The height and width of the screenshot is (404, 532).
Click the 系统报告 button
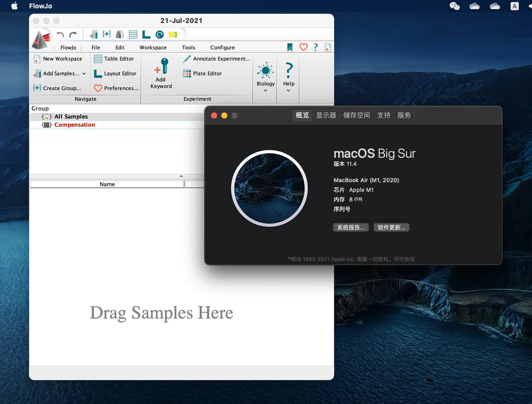pyautogui.click(x=351, y=227)
